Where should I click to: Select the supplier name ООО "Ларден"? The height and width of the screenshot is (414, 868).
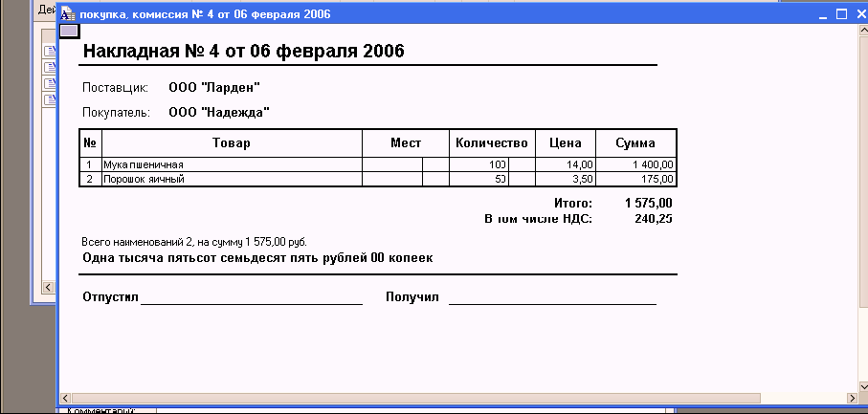[x=213, y=88]
